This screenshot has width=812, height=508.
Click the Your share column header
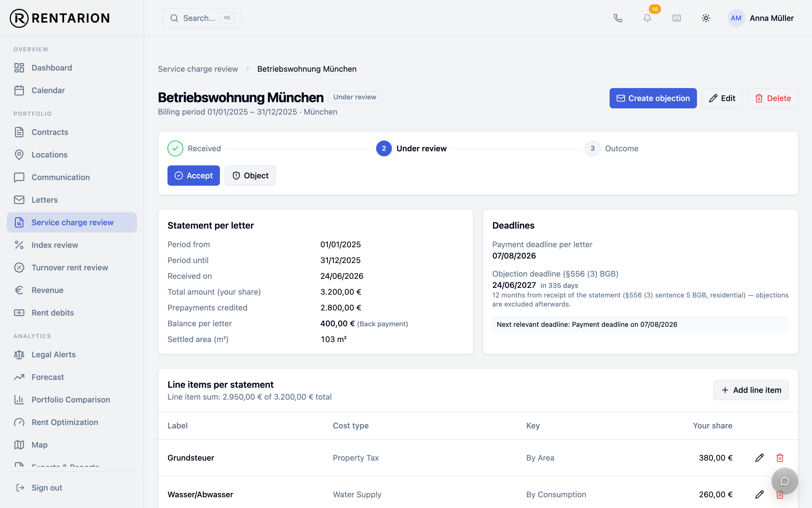point(712,425)
